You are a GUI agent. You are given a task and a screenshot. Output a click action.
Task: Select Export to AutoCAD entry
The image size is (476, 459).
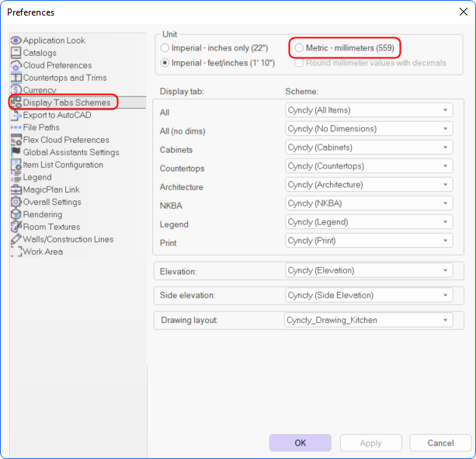click(x=57, y=115)
